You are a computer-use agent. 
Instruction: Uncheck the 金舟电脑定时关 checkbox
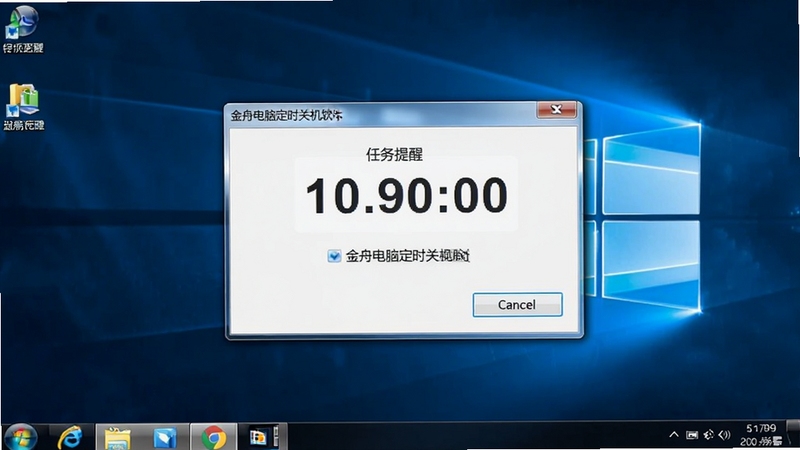point(334,256)
